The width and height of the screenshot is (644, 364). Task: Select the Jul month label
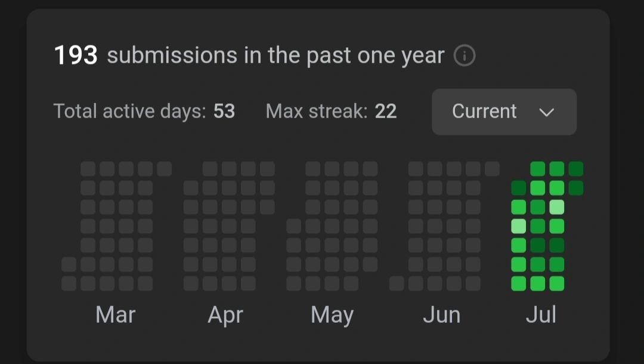tap(541, 315)
